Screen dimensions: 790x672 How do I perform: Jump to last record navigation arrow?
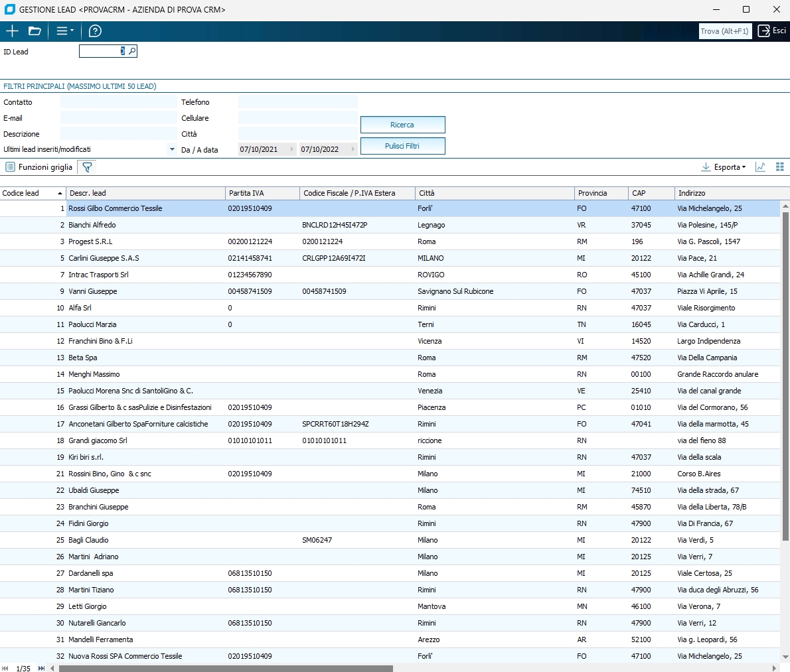[41, 668]
